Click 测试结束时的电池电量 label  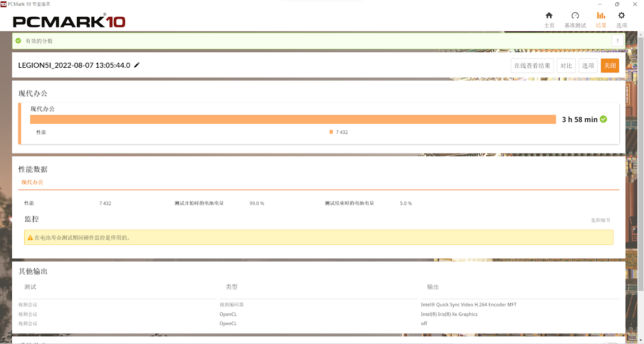pyautogui.click(x=349, y=203)
